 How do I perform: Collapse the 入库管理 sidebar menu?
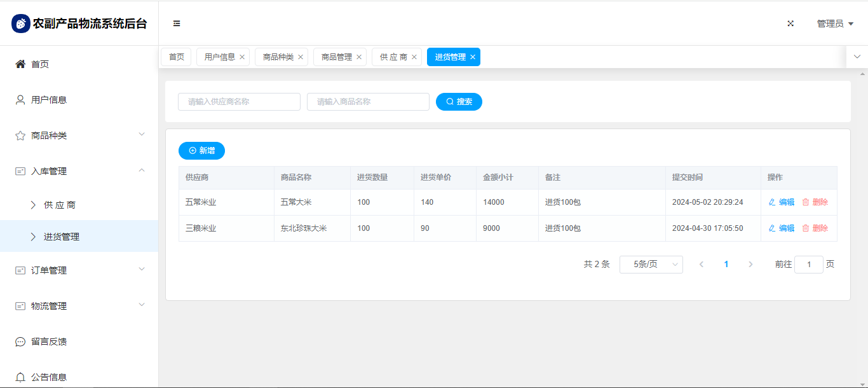79,171
